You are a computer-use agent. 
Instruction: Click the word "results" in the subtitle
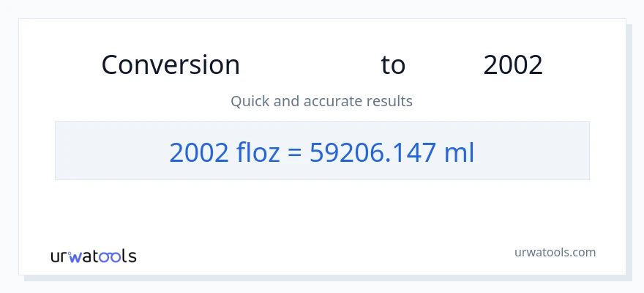coord(389,100)
